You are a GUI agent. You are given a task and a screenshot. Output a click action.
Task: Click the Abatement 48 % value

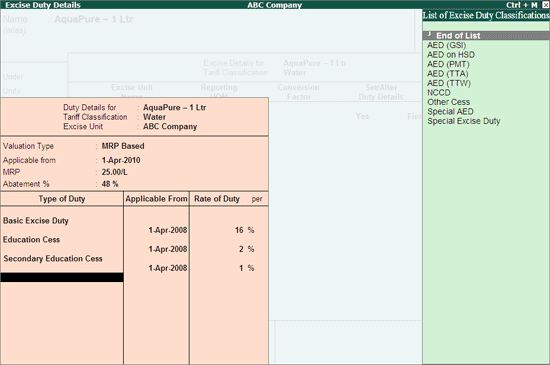(110, 184)
